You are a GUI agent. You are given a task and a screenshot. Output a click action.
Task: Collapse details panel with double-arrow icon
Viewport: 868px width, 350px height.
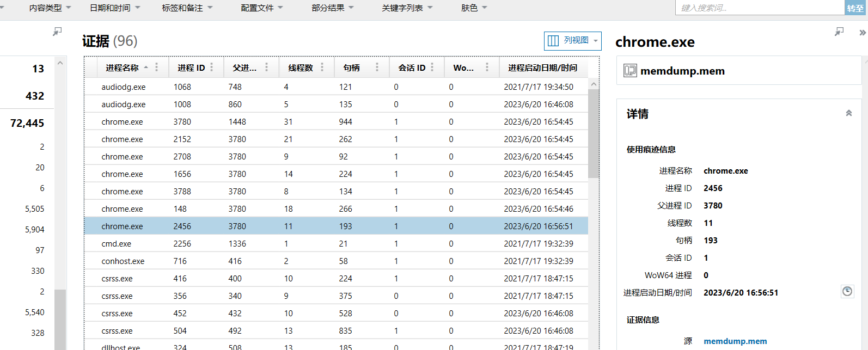tap(863, 33)
